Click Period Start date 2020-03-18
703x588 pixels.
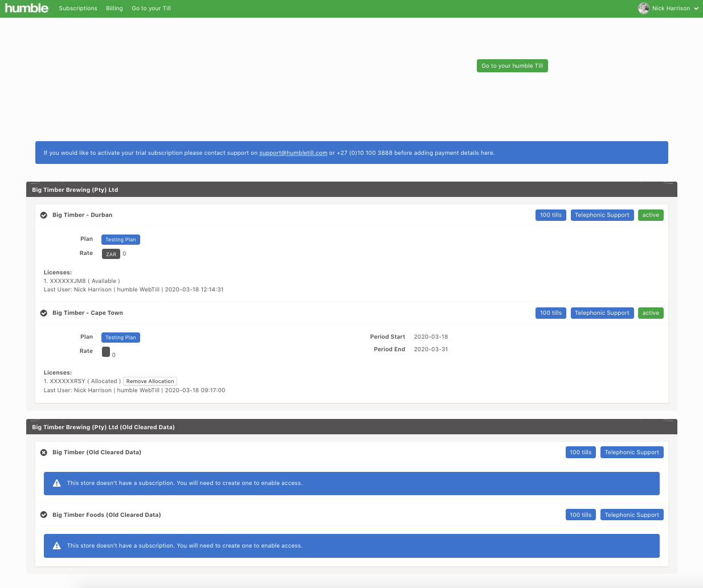pos(431,337)
